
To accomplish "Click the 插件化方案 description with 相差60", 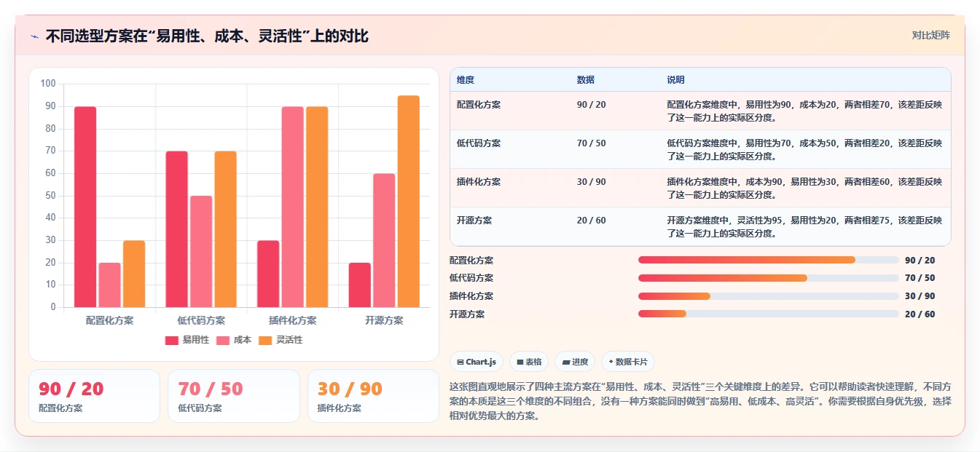I will pyautogui.click(x=804, y=188).
